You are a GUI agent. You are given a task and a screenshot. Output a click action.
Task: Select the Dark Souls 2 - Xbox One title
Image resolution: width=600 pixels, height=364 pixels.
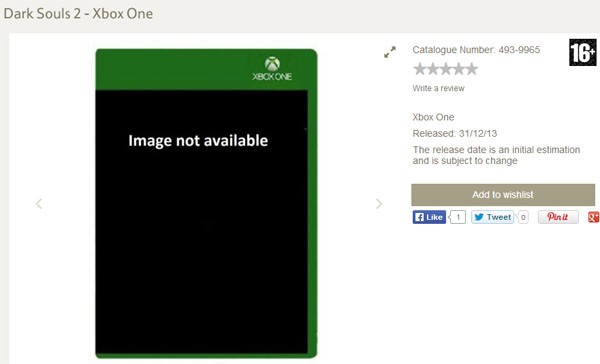pos(78,14)
